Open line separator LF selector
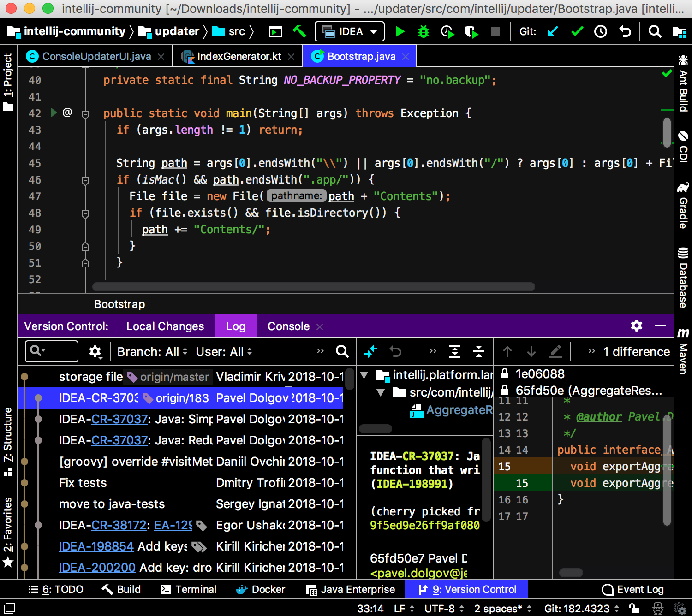692x616 pixels. click(x=404, y=609)
